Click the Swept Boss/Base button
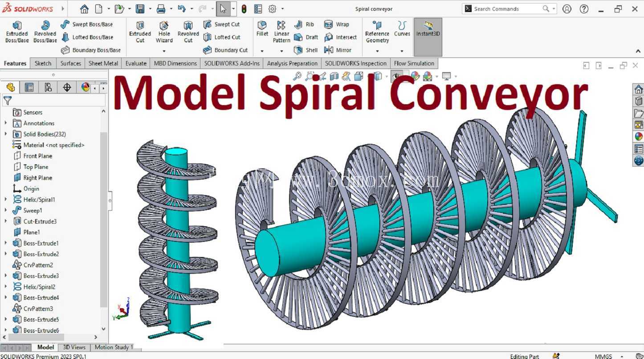 pyautogui.click(x=87, y=24)
